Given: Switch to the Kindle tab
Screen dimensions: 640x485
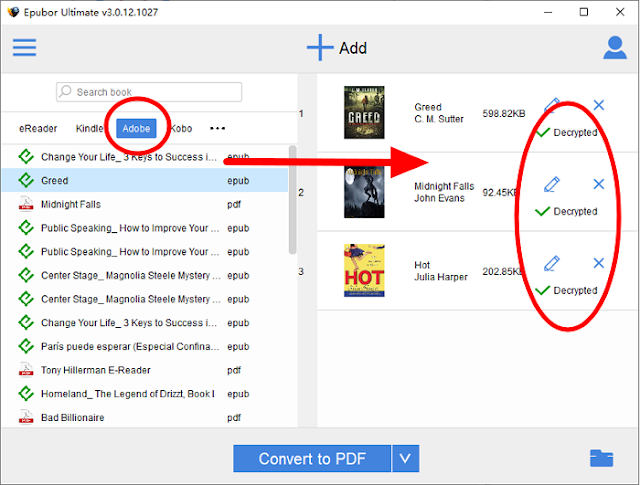Looking at the screenshot, I should [89, 129].
